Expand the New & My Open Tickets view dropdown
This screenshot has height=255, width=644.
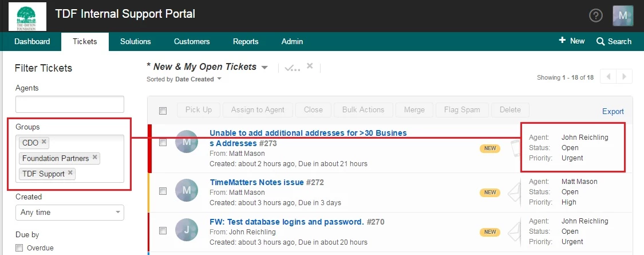pos(264,68)
